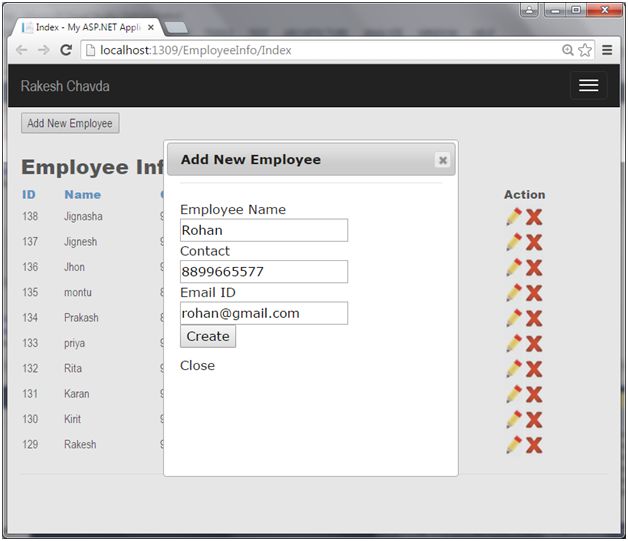The height and width of the screenshot is (541, 628).
Task: Click the Close link in dialog
Action: point(197,366)
